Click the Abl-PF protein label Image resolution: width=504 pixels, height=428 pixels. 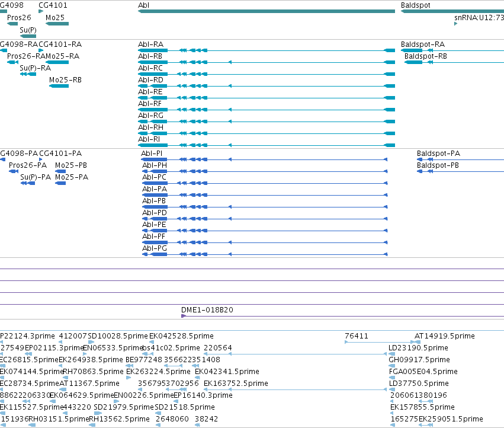tap(153, 236)
